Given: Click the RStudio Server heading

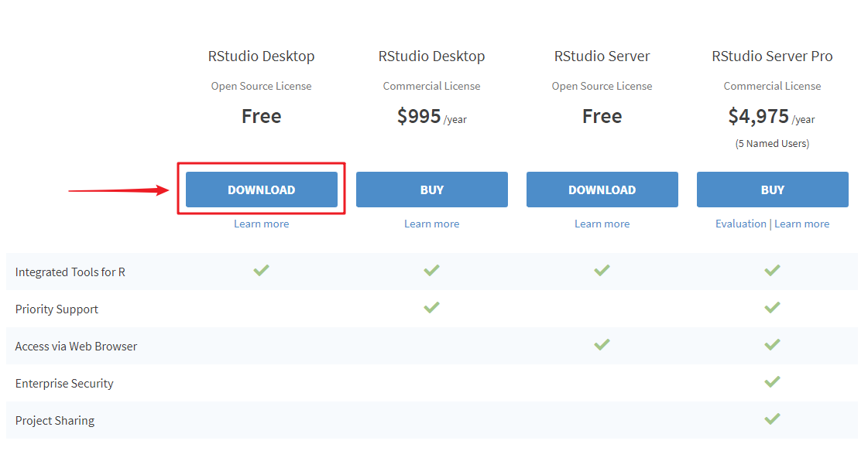Looking at the screenshot, I should [x=602, y=56].
